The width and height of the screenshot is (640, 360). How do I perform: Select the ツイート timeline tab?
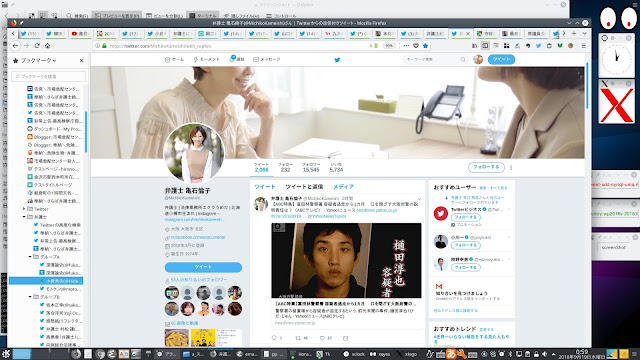(265, 187)
